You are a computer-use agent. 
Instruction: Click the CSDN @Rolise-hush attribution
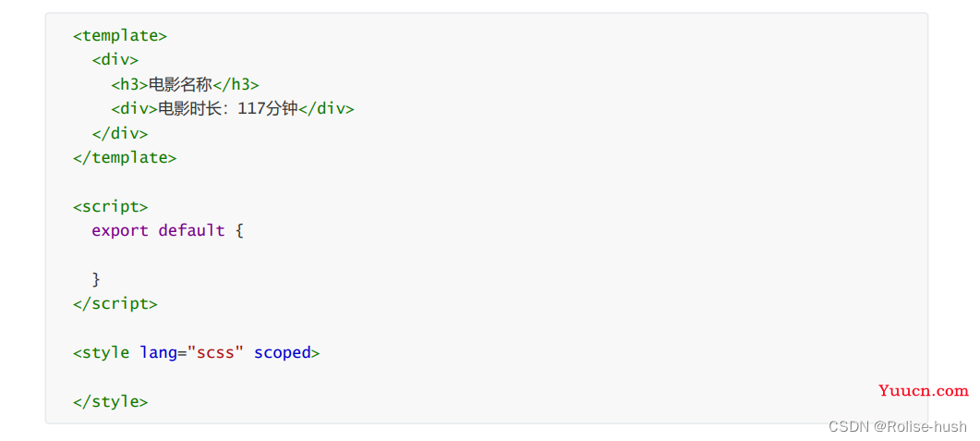pyautogui.click(x=898, y=426)
